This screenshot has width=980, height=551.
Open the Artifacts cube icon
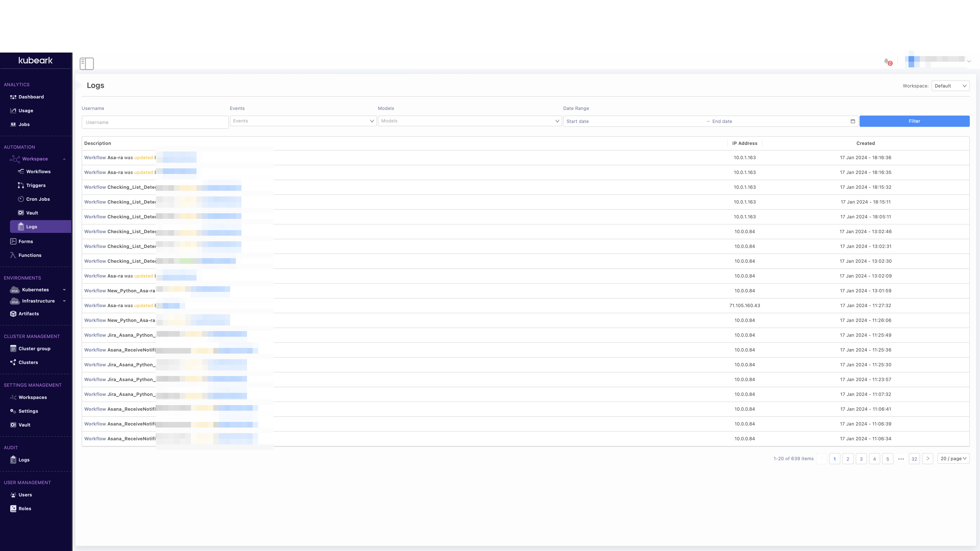(13, 314)
